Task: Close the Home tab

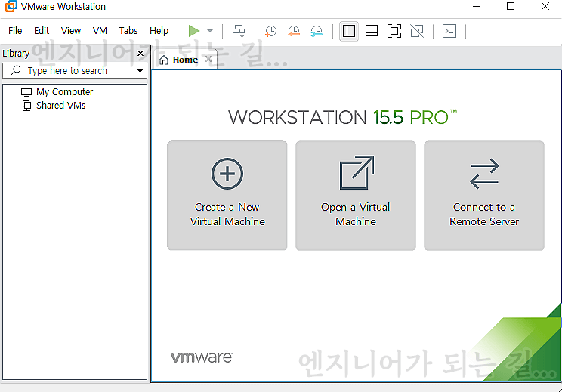Action: [x=208, y=59]
